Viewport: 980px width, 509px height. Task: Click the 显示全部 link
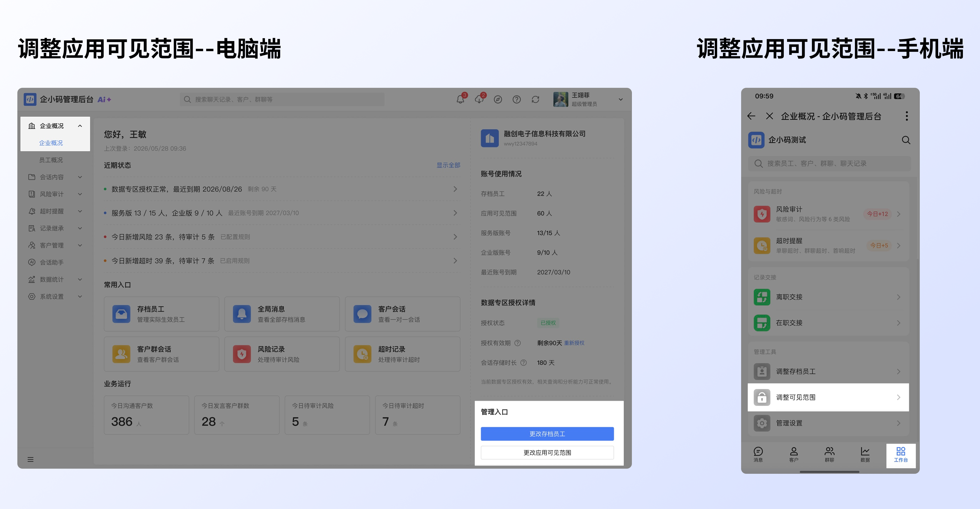pyautogui.click(x=448, y=165)
